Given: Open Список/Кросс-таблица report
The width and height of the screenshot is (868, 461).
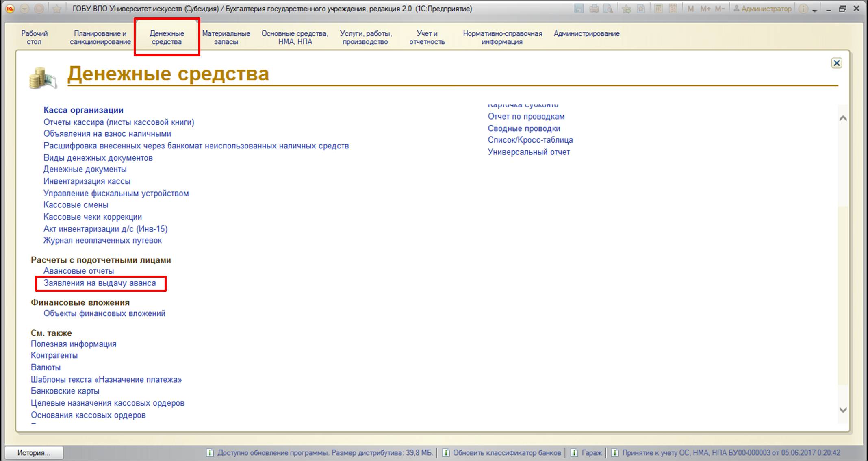Looking at the screenshot, I should pos(530,140).
